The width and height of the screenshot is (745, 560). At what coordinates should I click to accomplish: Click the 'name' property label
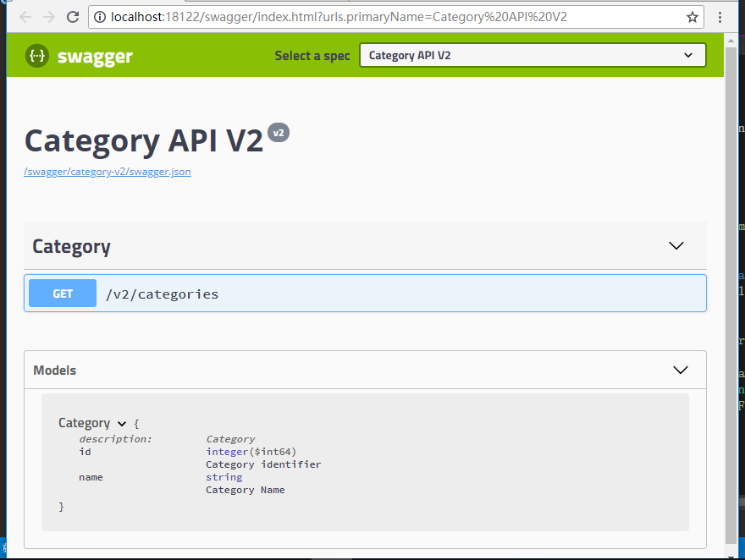coord(91,477)
